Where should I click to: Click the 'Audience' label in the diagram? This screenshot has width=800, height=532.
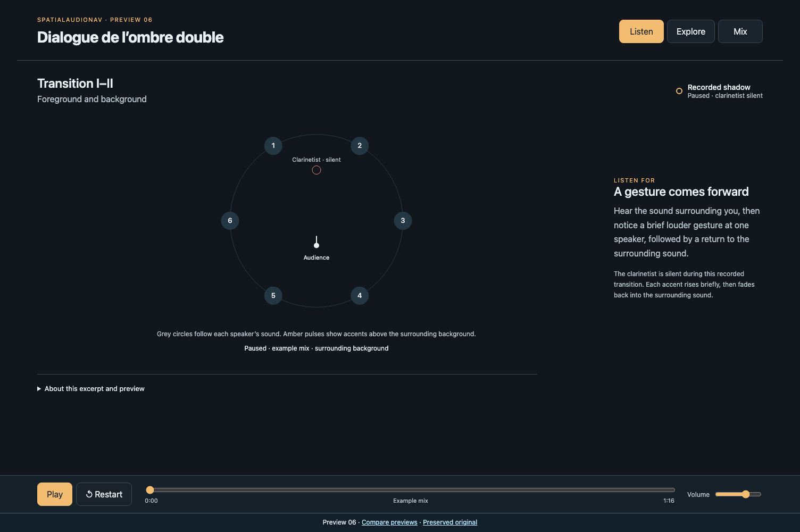[x=316, y=257]
